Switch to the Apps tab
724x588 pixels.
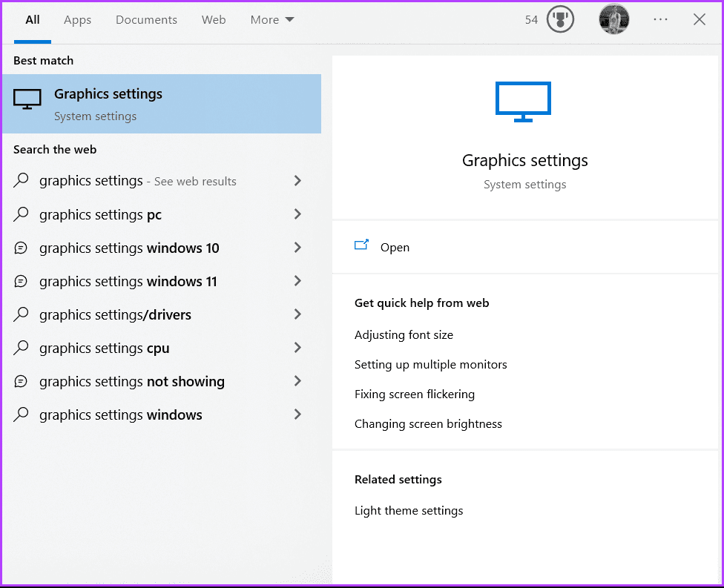point(78,20)
